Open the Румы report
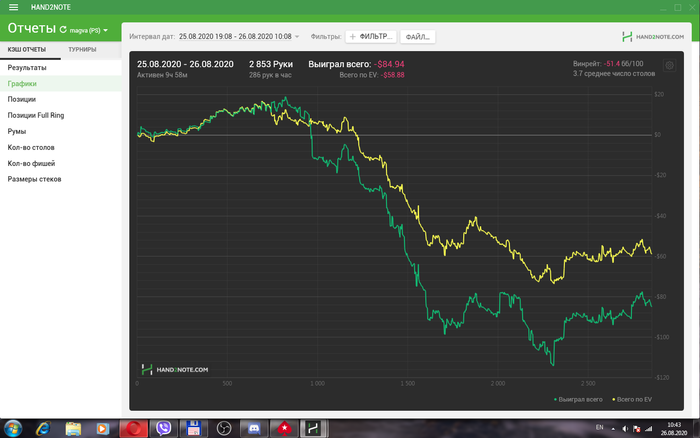The height and width of the screenshot is (438, 700). 61,131
